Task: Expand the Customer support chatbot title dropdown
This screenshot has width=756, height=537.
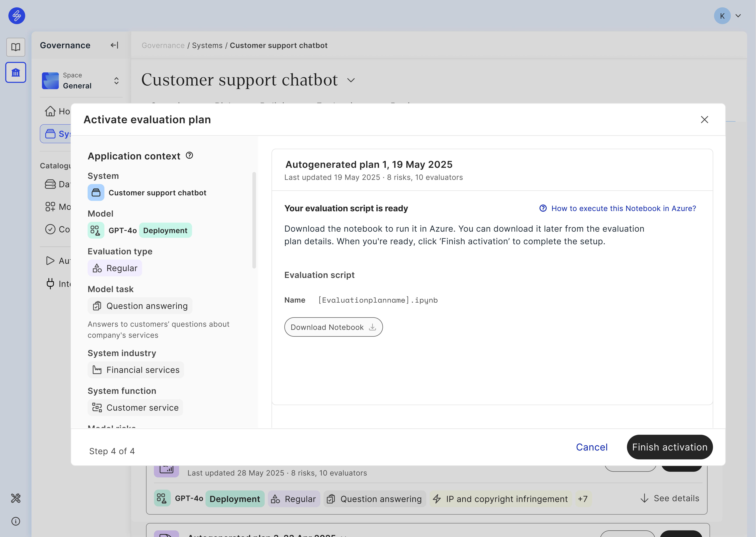Action: (351, 80)
